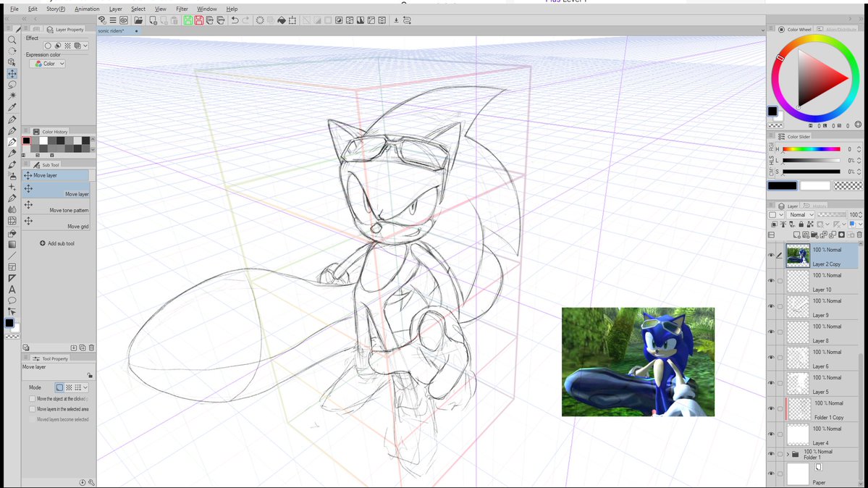Enable Move layers in the selected area
This screenshot has width=868, height=488.
coord(32,409)
